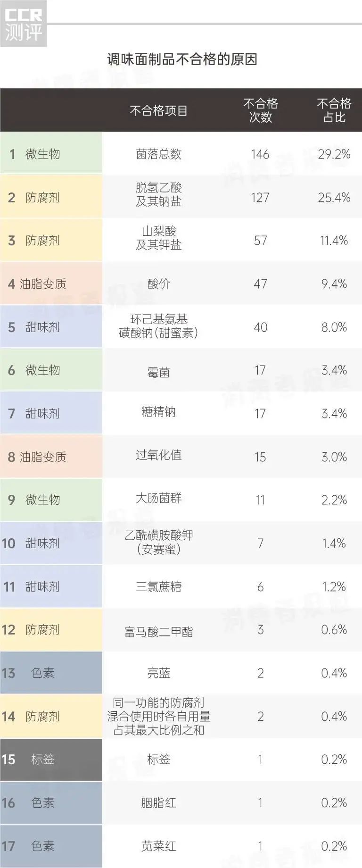Select the 胭脂红 item cell
Viewport: 362px width, 868px height.
158,803
